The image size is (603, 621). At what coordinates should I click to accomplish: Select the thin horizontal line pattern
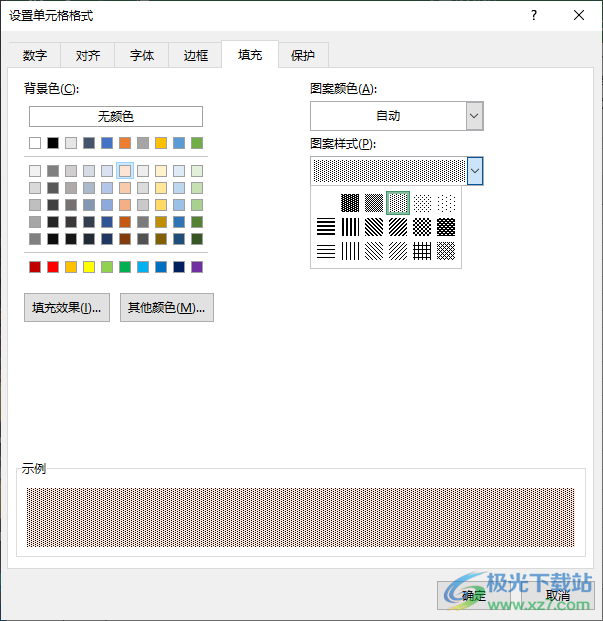pyautogui.click(x=326, y=251)
